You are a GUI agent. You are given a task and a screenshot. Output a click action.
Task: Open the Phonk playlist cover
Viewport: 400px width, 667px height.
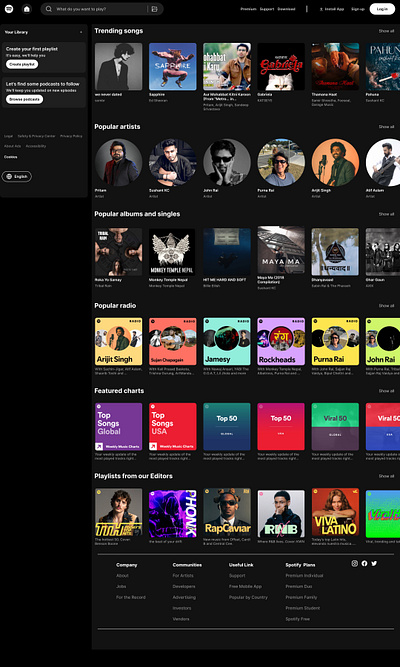click(173, 513)
